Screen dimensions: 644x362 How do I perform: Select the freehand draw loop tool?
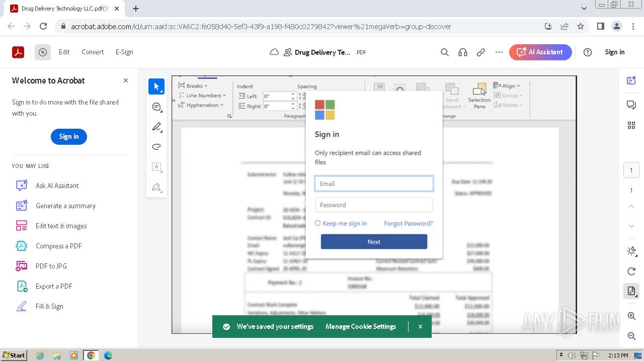[156, 147]
